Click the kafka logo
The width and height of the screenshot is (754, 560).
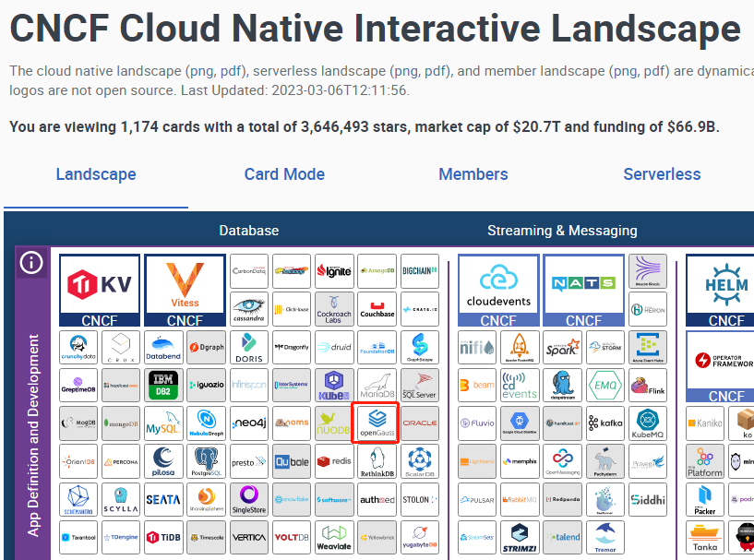tap(604, 423)
